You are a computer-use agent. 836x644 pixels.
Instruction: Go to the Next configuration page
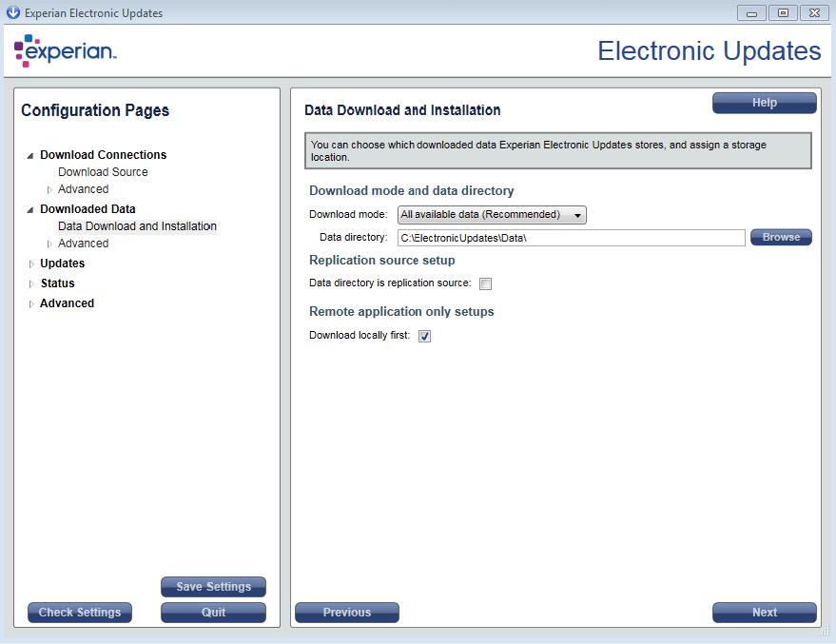(x=764, y=613)
